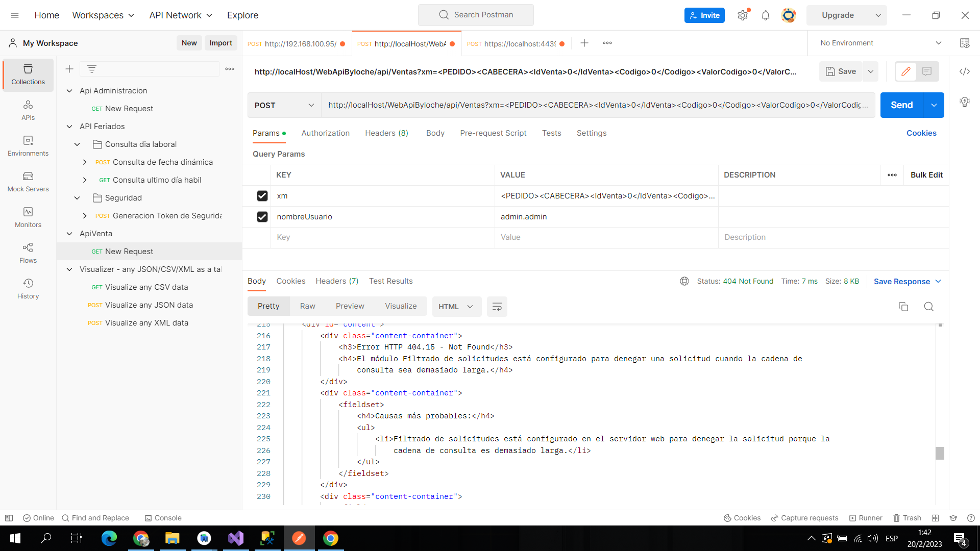The height and width of the screenshot is (551, 980).
Task: Click the request URL input field
Action: (598, 105)
